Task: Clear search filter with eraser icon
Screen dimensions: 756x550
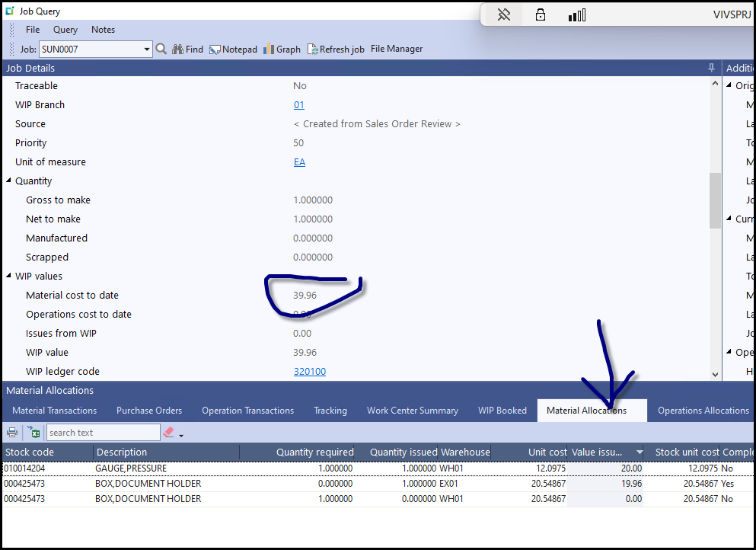Action: [169, 433]
